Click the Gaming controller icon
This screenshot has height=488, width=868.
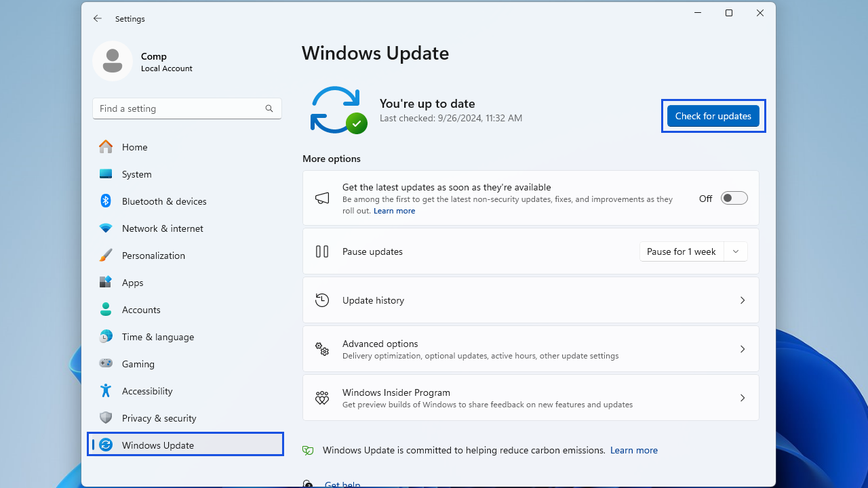[x=106, y=363]
